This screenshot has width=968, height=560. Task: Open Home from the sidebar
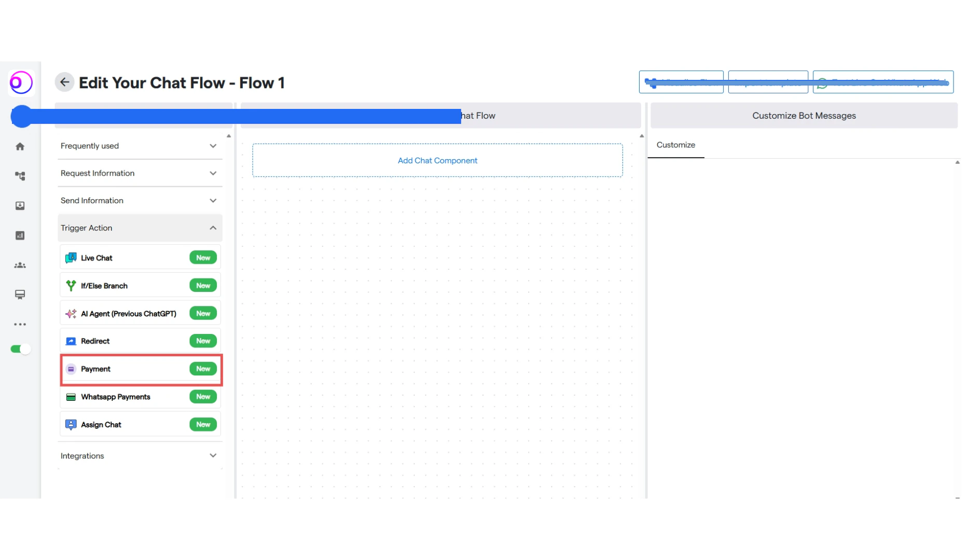pyautogui.click(x=20, y=147)
